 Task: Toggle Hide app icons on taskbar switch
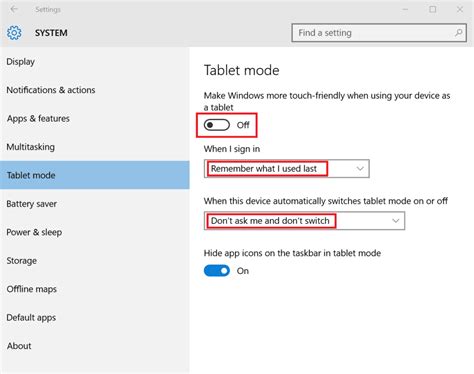pos(217,271)
